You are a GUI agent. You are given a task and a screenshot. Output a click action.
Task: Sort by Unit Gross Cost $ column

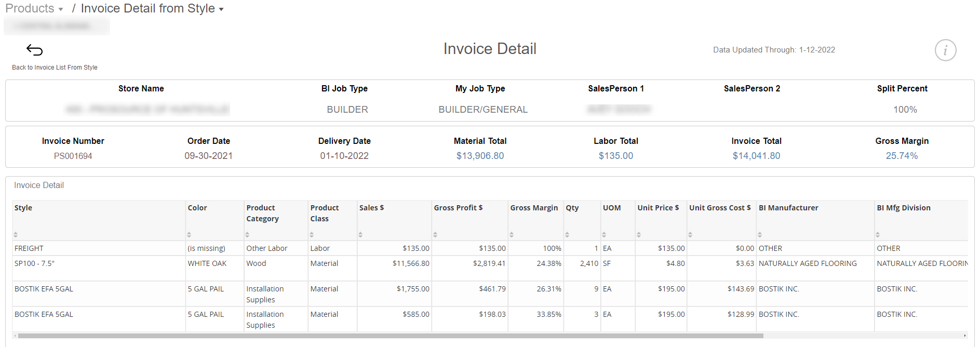[x=690, y=235]
